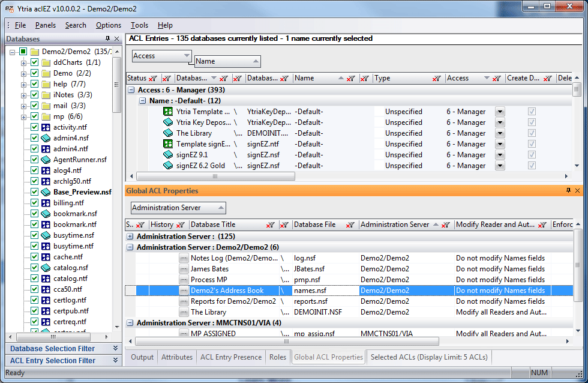Collapse Administration Server : MMCTNS01/VIA group
Screen dimensions: 588x383
[x=130, y=322]
